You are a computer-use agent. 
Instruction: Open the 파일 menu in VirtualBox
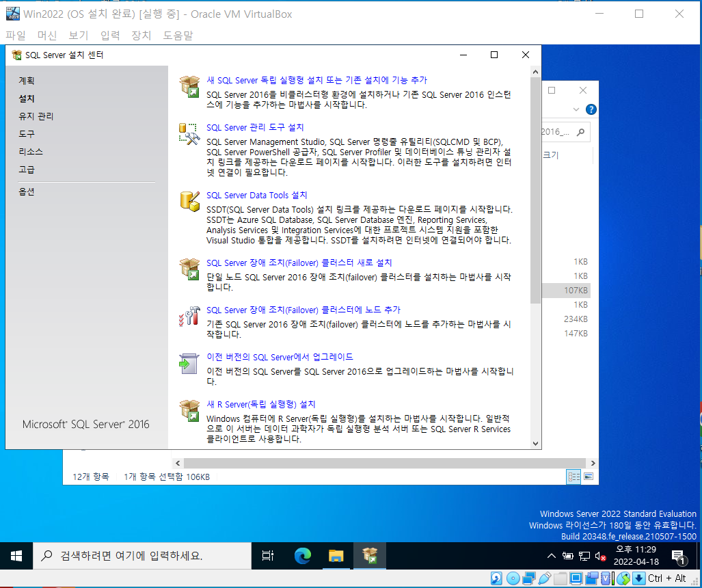(x=16, y=36)
